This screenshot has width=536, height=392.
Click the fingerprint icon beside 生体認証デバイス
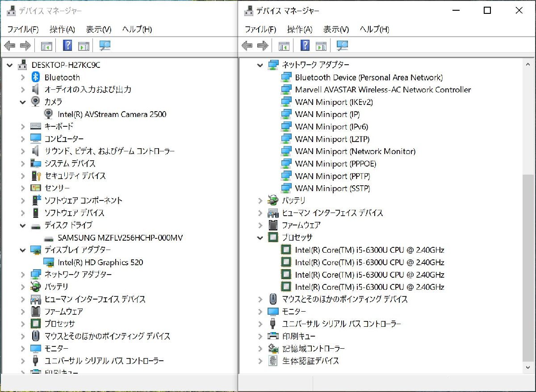coord(273,361)
